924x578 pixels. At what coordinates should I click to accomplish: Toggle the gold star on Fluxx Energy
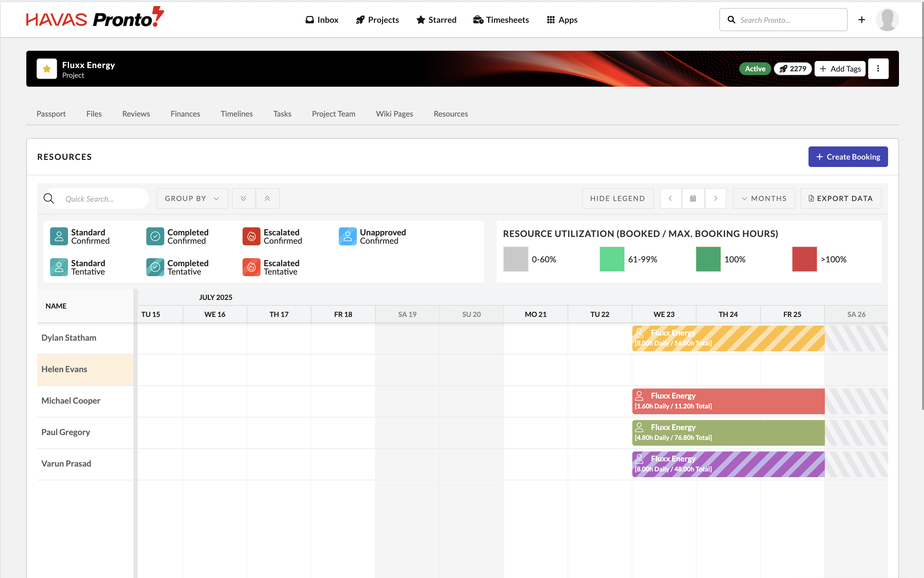[47, 69]
